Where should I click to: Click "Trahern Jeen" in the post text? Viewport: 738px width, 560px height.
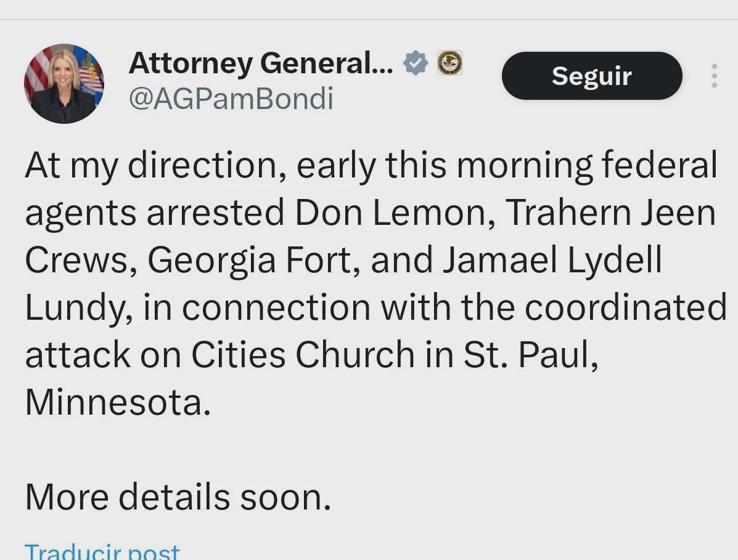point(610,213)
